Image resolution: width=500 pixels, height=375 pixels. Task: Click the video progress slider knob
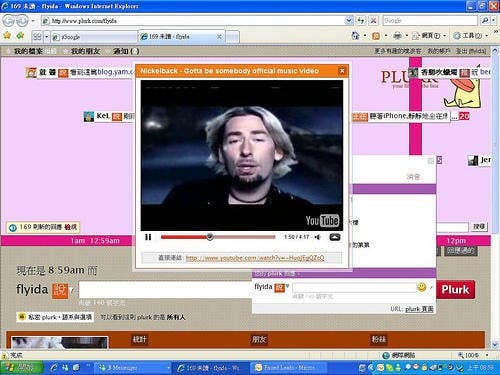[x=210, y=237]
